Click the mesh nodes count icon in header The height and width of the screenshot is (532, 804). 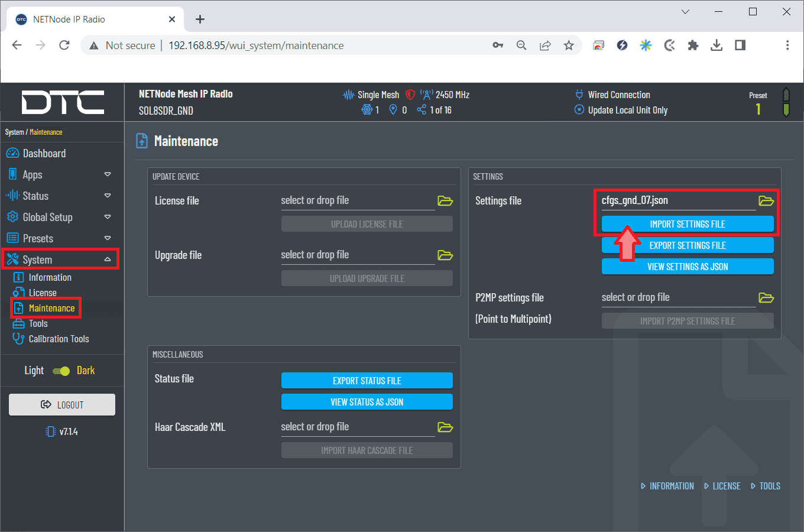tap(367, 110)
